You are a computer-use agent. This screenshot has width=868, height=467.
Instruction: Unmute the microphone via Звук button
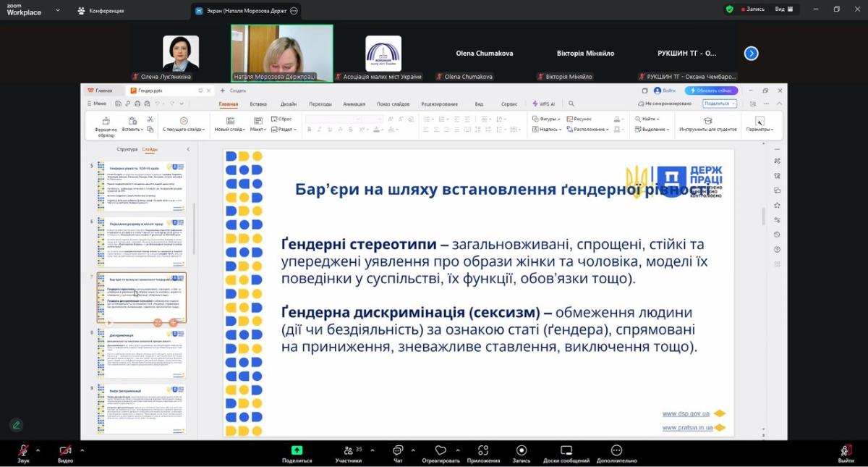[24, 450]
